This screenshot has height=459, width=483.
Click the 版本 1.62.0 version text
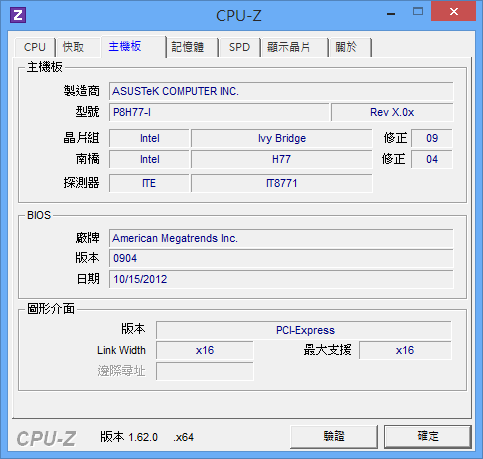(129, 437)
